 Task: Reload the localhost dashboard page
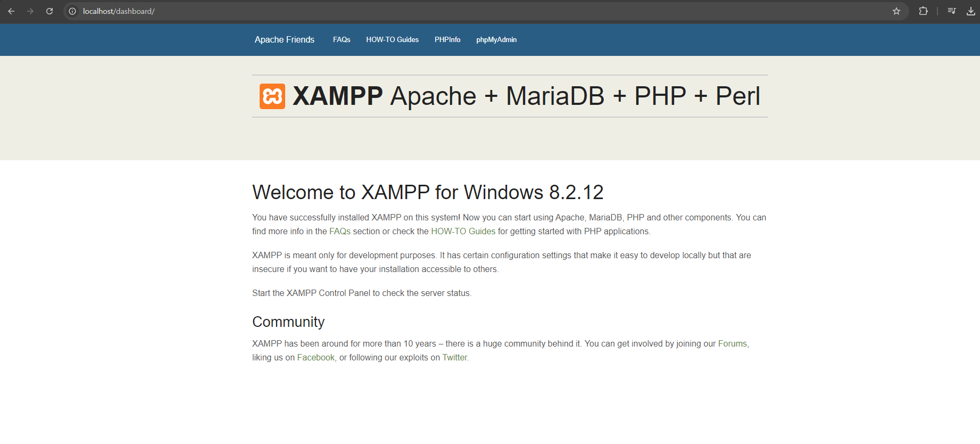pyautogui.click(x=49, y=11)
